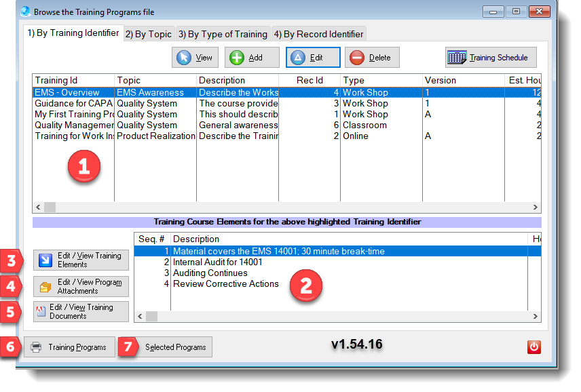Sort by the Training Id column header
581x392 pixels.
72,80
